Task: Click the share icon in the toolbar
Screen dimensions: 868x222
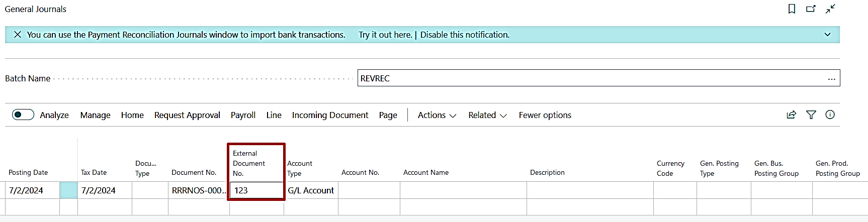Action: click(x=792, y=115)
